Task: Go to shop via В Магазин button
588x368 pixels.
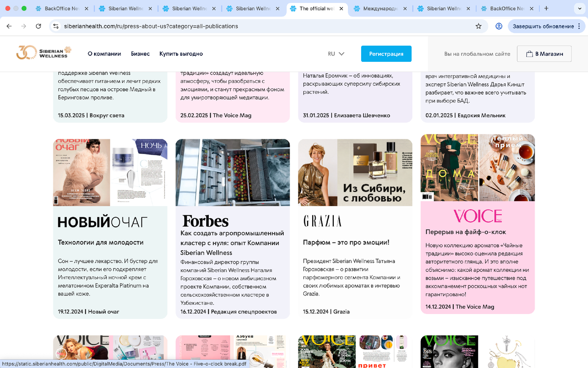Action: (x=544, y=54)
